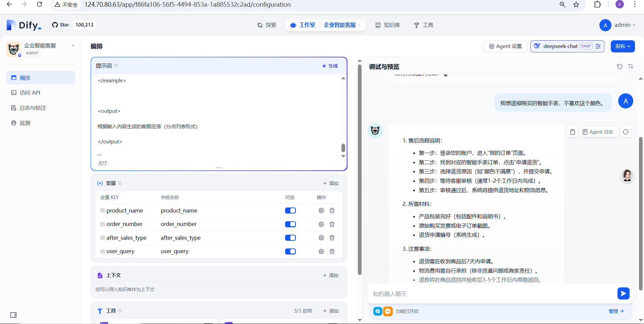Viewport: 644px width, 324px height.
Task: Open Agent 设置
Action: 505,46
